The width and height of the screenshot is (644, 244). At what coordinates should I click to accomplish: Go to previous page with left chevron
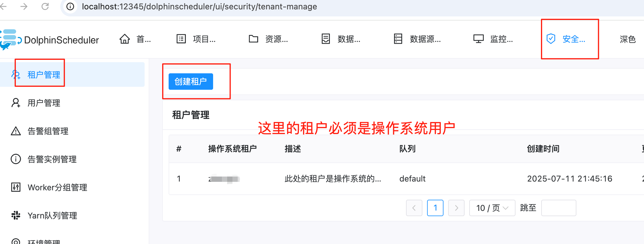point(414,208)
